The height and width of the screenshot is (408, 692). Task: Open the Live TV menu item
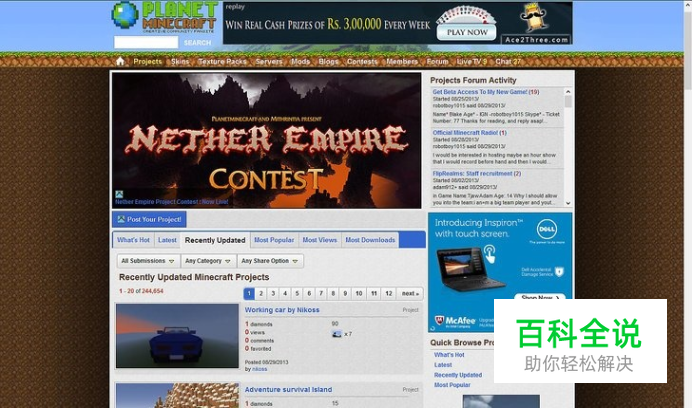pos(471,61)
